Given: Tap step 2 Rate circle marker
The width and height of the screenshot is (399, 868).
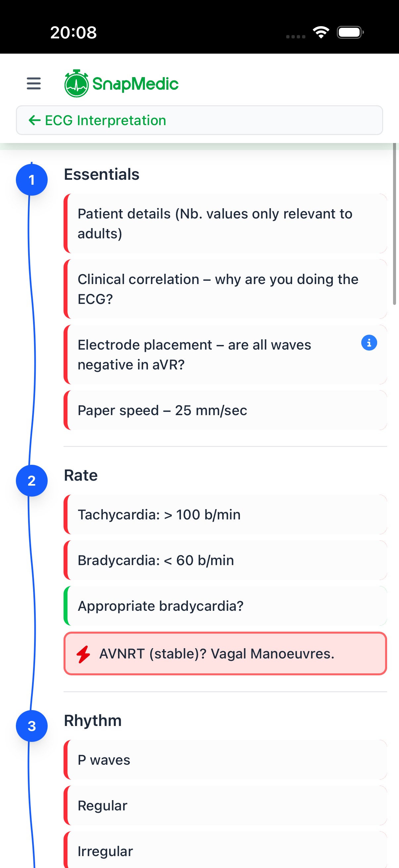Looking at the screenshot, I should point(32,480).
